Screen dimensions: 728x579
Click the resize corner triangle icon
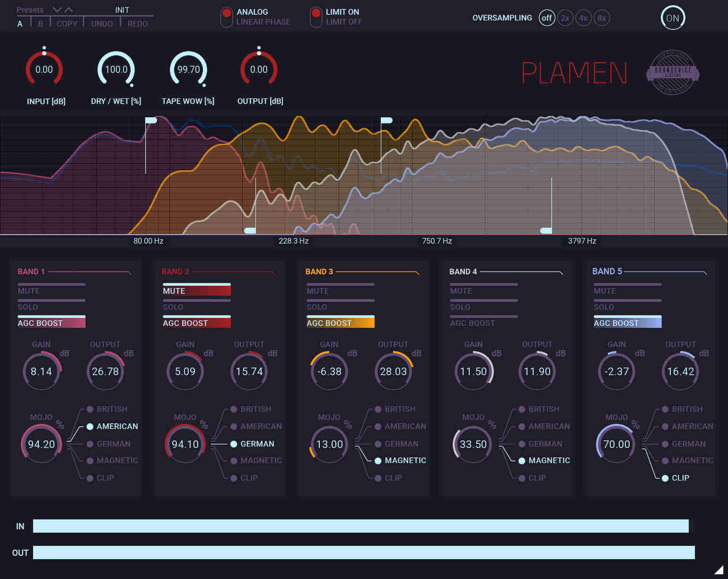(719, 569)
